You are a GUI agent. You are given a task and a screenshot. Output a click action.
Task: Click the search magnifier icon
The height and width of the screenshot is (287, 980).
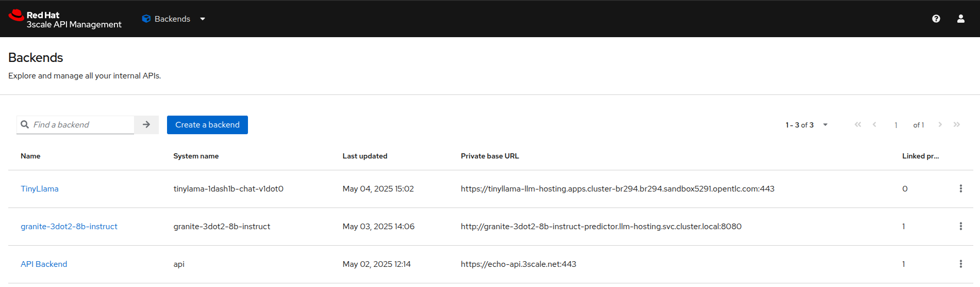pos(25,124)
